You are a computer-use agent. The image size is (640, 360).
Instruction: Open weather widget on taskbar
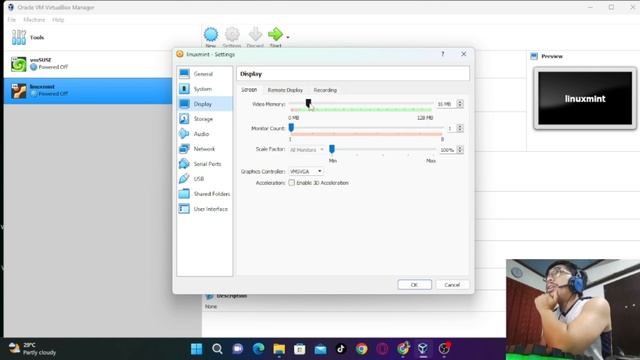tap(32, 349)
